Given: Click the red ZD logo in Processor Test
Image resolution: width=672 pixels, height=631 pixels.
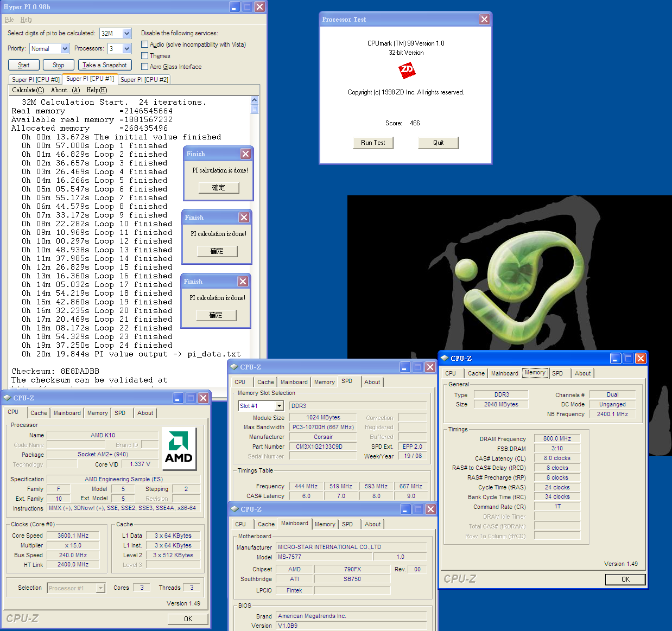Looking at the screenshot, I should point(407,70).
